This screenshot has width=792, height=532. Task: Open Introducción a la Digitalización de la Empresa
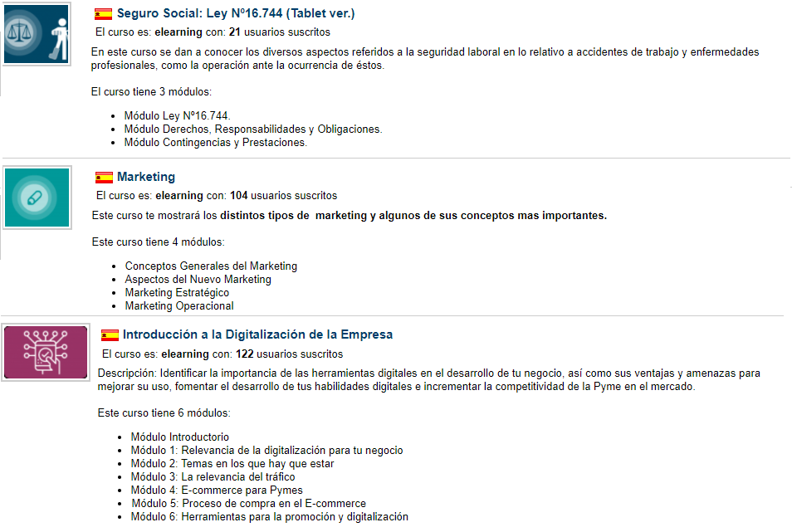click(x=257, y=334)
